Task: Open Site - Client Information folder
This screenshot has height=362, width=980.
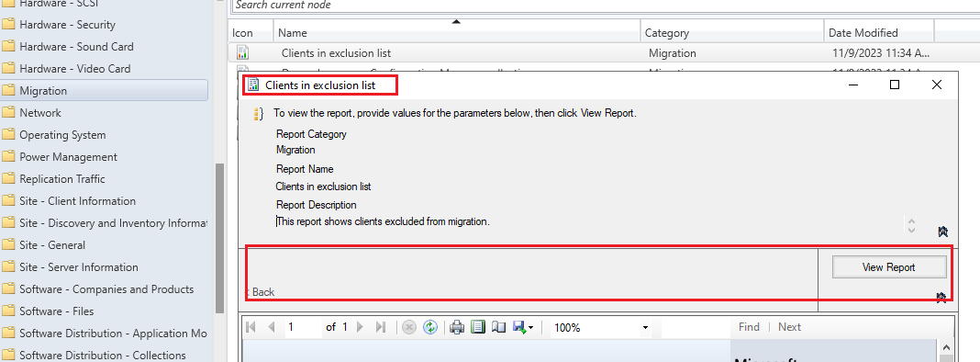Action: click(77, 201)
